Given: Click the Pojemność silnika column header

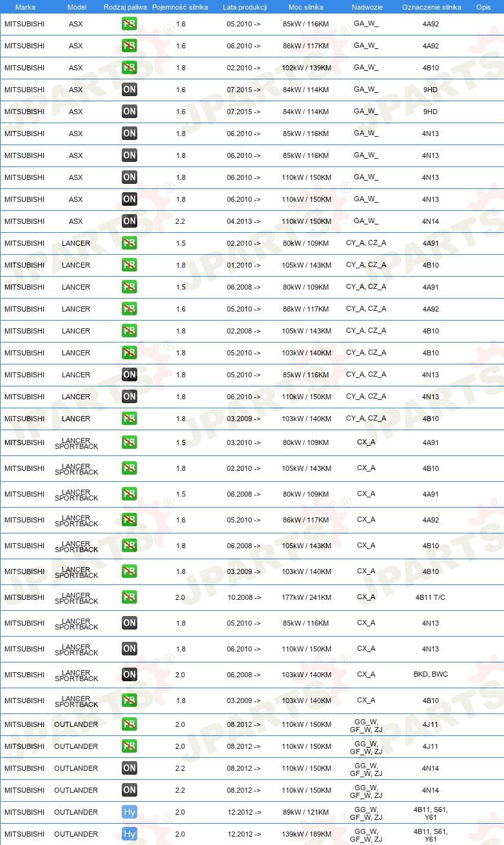Looking at the screenshot, I should (180, 7).
